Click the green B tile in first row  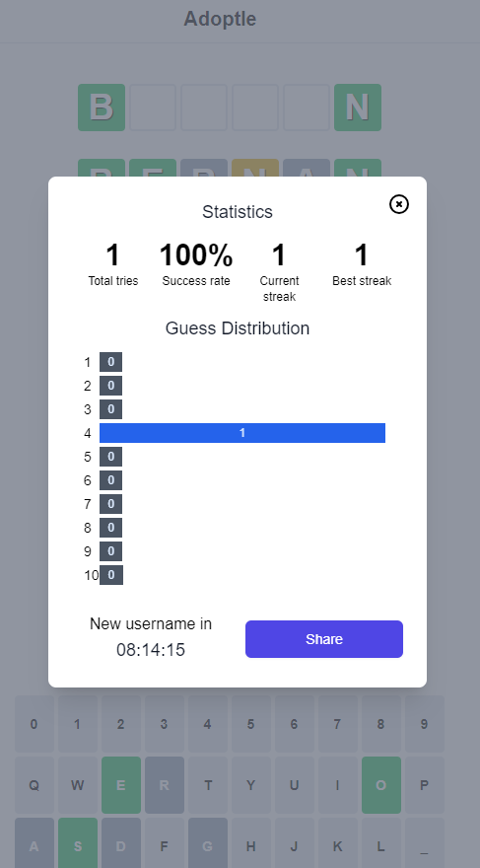[x=102, y=108]
